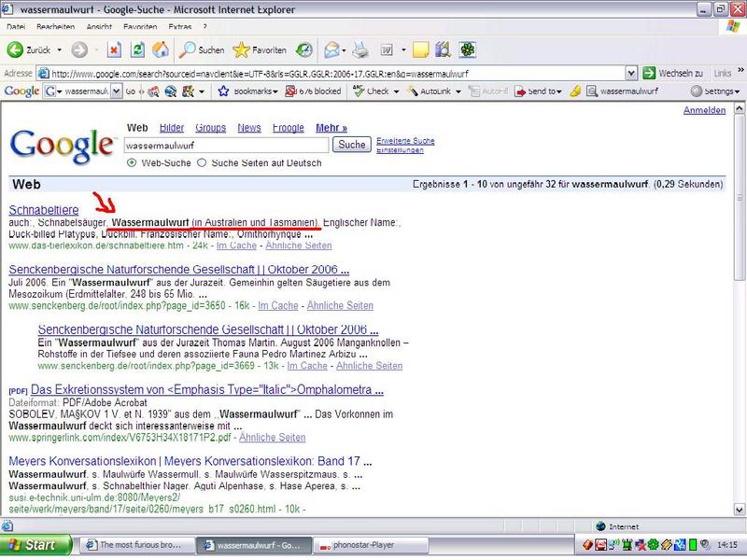Stop loading with the red X icon

pyautogui.click(x=114, y=50)
